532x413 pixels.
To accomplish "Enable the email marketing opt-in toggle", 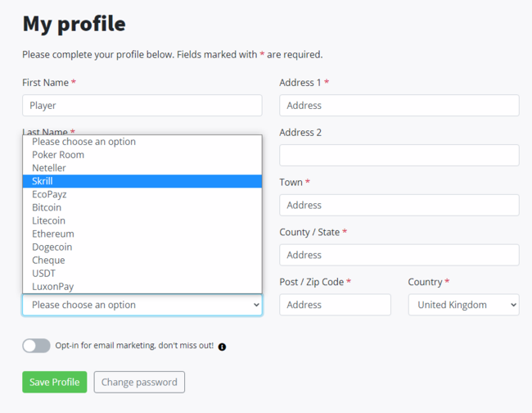I will (x=36, y=346).
